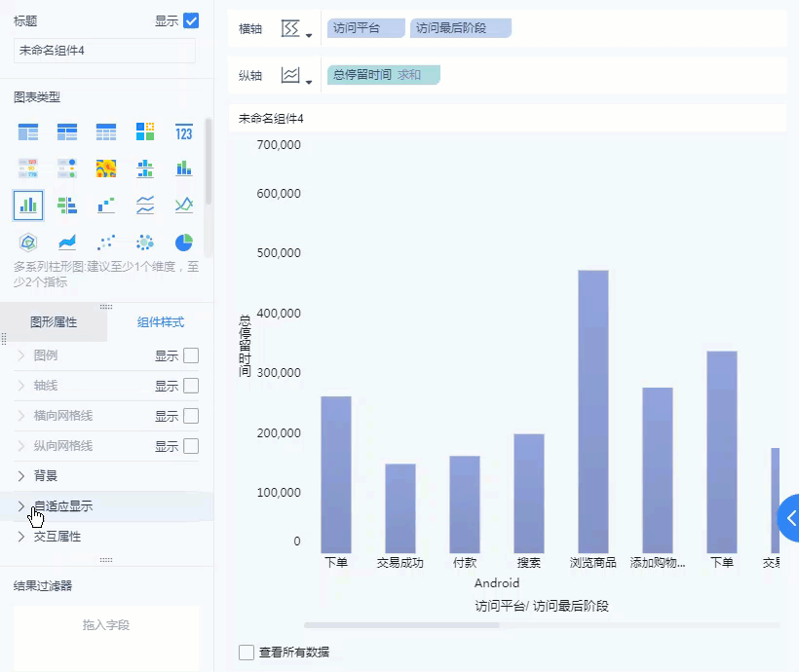Uncheck the title display checkbox

pyautogui.click(x=191, y=20)
